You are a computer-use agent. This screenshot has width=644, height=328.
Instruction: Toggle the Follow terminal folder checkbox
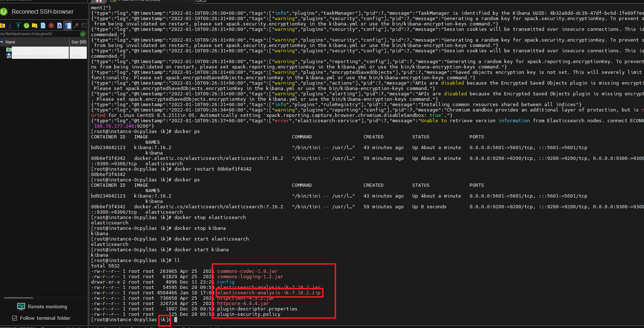[15, 318]
